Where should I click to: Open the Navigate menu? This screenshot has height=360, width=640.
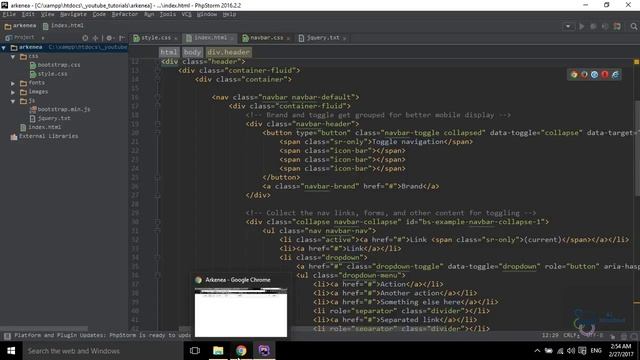point(73,14)
